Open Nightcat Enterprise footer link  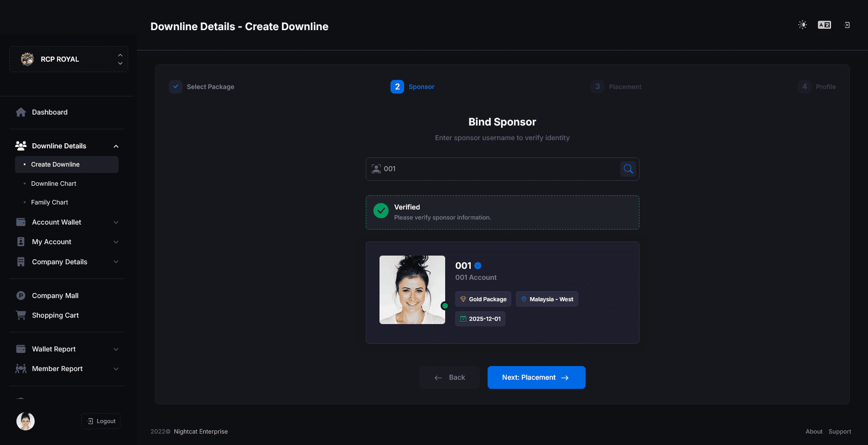point(201,432)
